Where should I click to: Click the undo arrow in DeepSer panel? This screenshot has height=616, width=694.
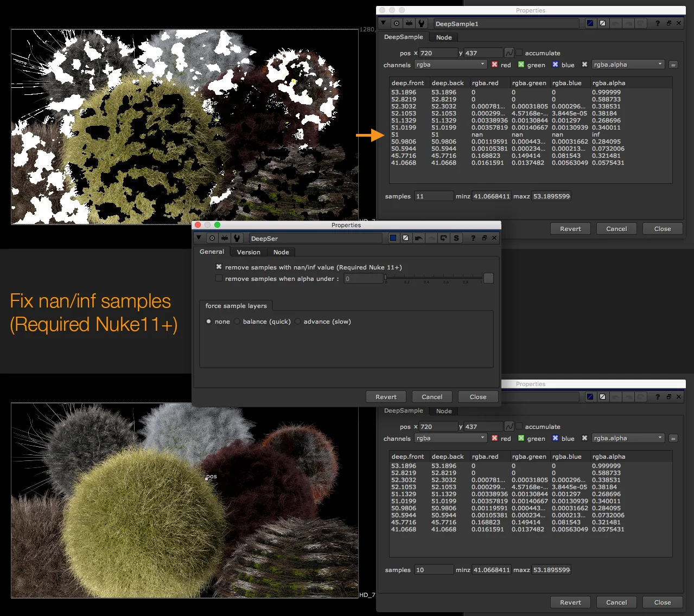click(x=418, y=238)
